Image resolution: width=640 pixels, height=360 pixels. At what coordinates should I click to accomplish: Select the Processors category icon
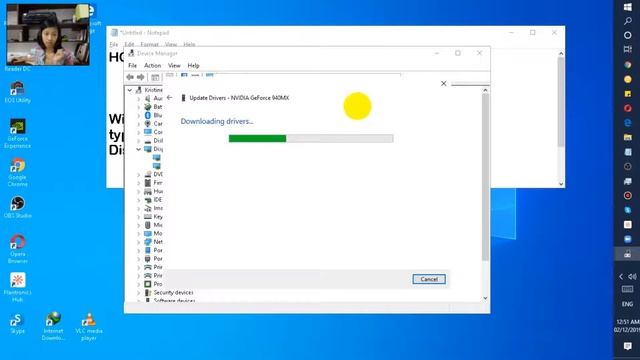click(x=148, y=284)
